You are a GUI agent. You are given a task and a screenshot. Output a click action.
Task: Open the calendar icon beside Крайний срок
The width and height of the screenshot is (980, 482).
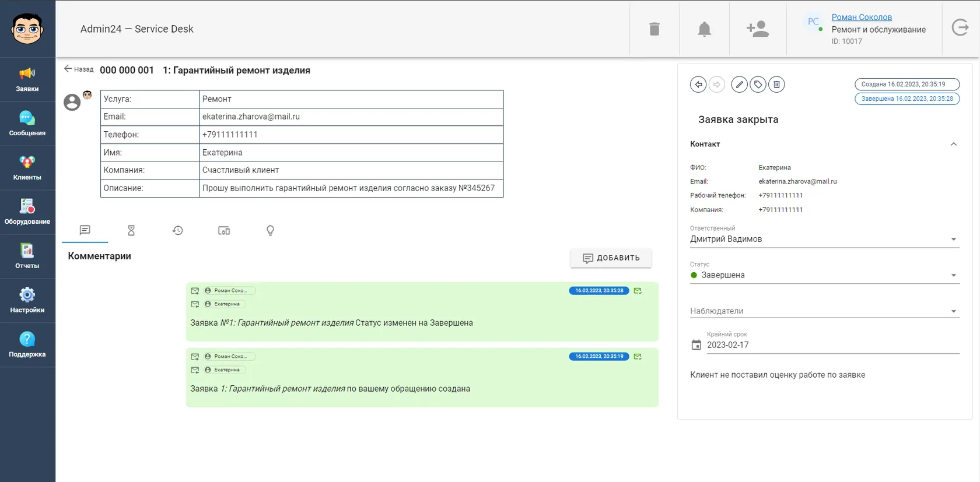click(x=696, y=345)
